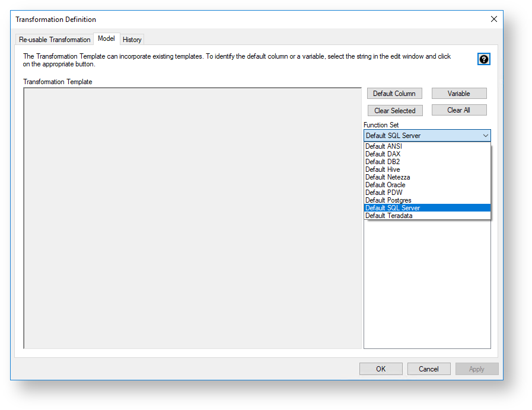Select Default Netezza option
532x410 pixels.
427,177
